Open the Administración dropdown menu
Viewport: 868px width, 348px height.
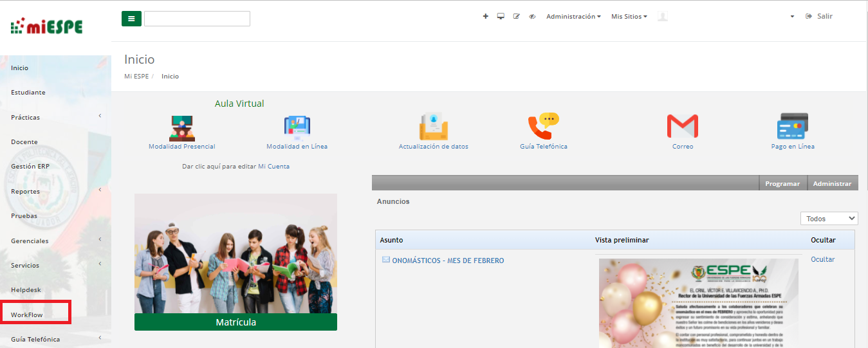(573, 17)
